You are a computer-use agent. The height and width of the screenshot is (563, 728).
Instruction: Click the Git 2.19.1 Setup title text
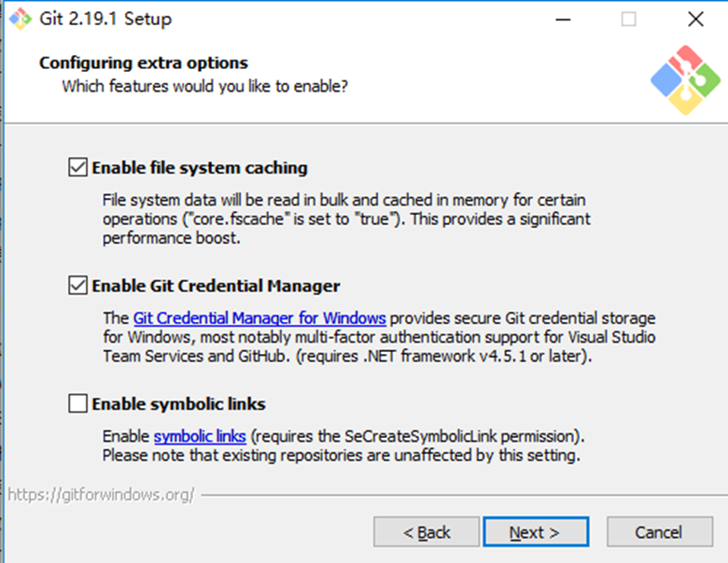[107, 19]
